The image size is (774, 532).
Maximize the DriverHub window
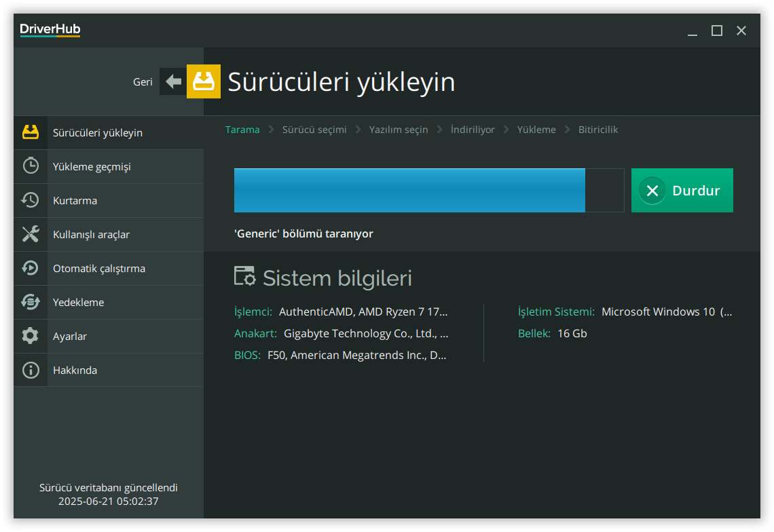[717, 31]
